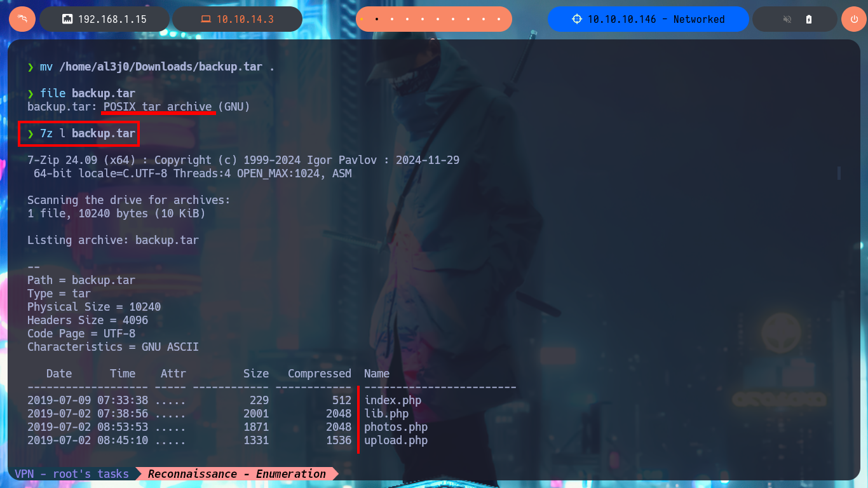Click size value 2001 of lib.php
The height and width of the screenshot is (488, 868).
click(x=256, y=414)
